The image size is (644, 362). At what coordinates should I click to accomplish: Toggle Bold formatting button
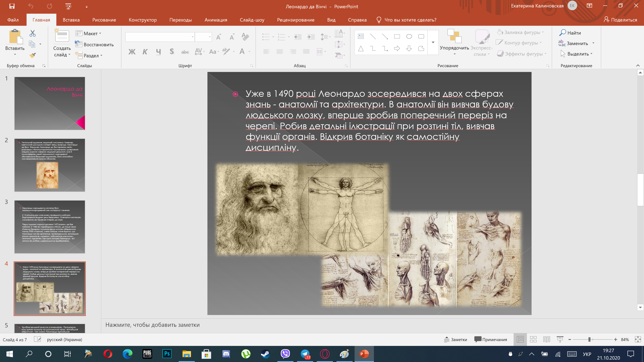[x=132, y=52]
